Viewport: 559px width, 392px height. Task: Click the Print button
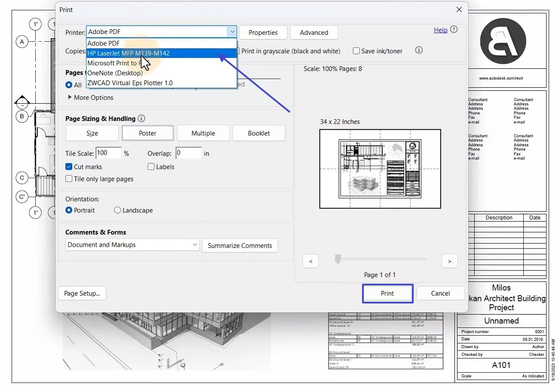(387, 293)
